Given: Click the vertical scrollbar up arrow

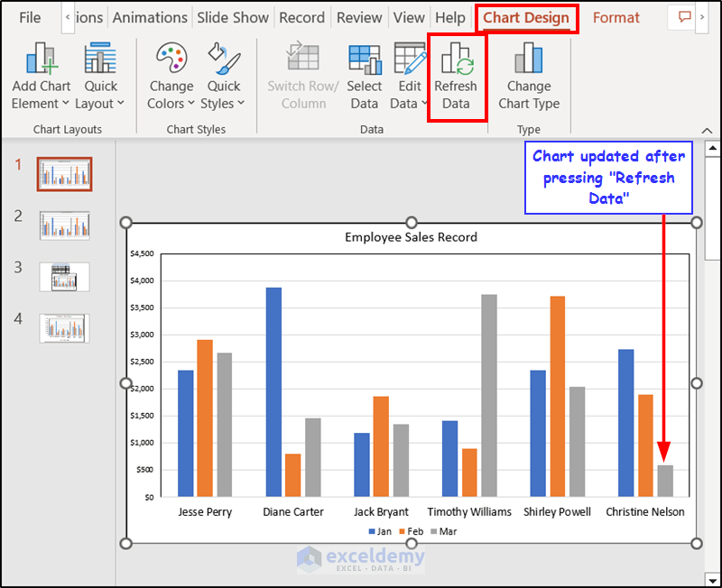Looking at the screenshot, I should tap(712, 148).
